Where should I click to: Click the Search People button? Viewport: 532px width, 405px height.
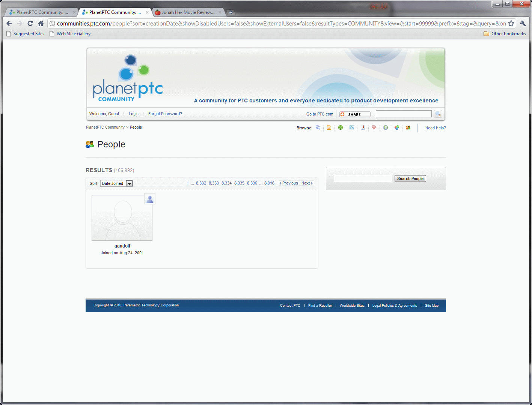410,178
